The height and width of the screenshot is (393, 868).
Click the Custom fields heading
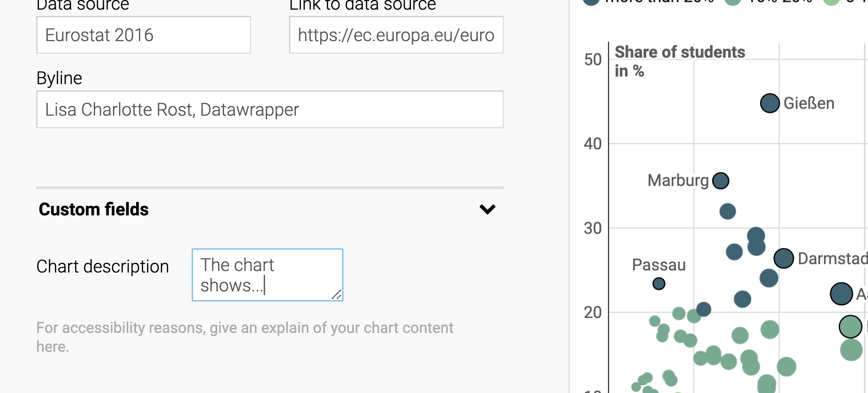click(94, 209)
